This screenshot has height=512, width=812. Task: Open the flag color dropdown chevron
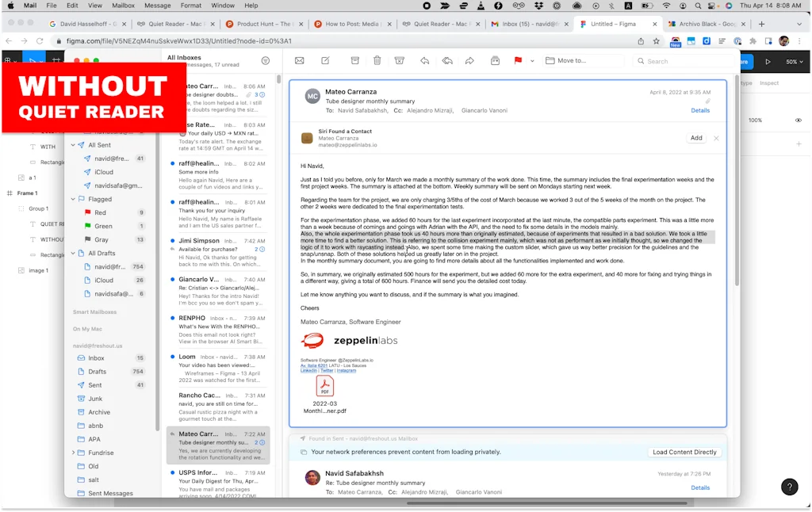coord(533,60)
